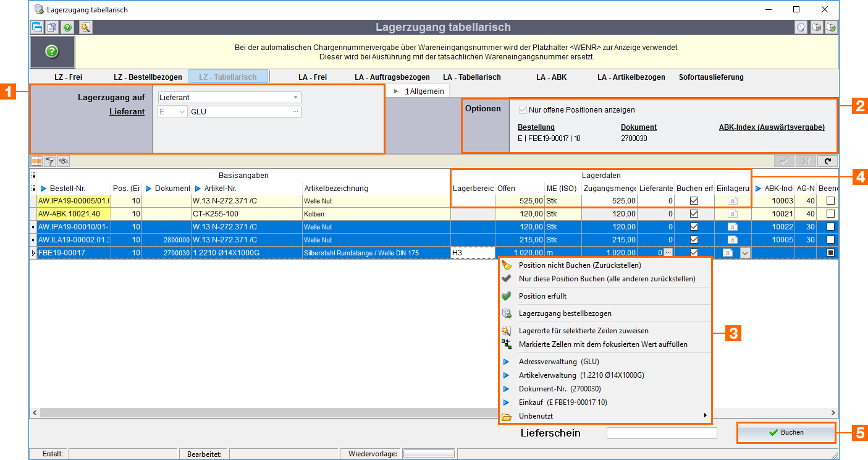Image resolution: width=868 pixels, height=460 pixels.
Task: Click the refresh arrow icon above table
Action: pos(828,161)
